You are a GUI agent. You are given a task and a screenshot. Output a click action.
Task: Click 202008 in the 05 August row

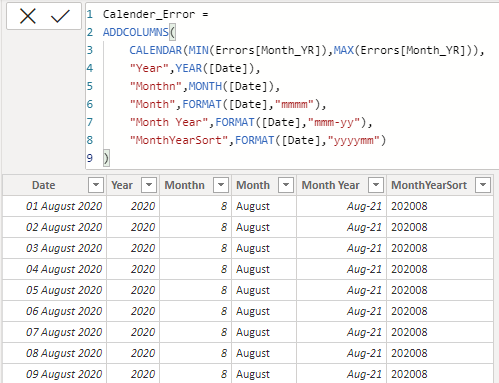[440, 290]
